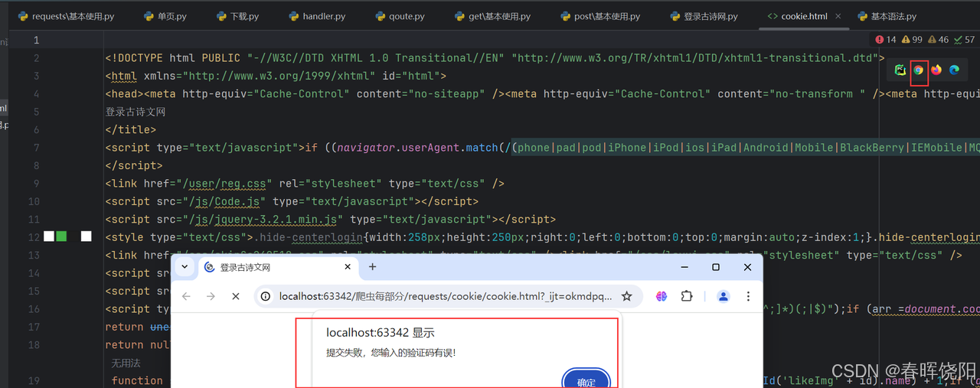
Task: Click the yellow warning count 99
Action: click(x=912, y=40)
